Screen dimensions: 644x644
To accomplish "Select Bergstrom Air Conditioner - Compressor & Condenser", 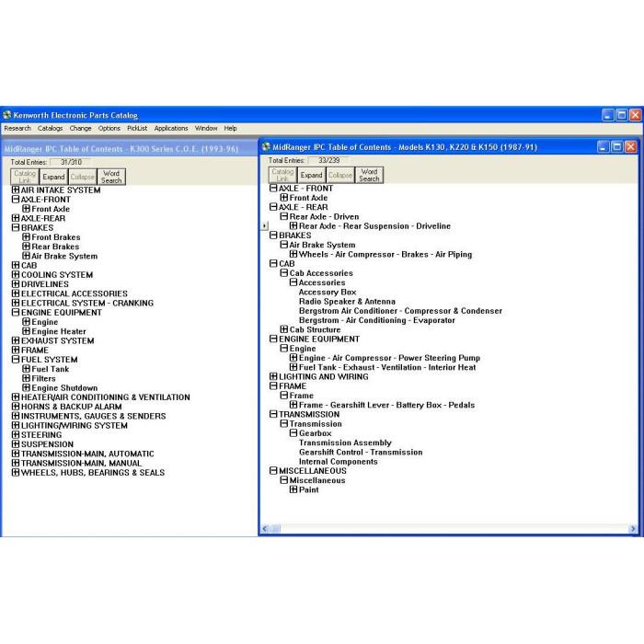I will point(400,311).
